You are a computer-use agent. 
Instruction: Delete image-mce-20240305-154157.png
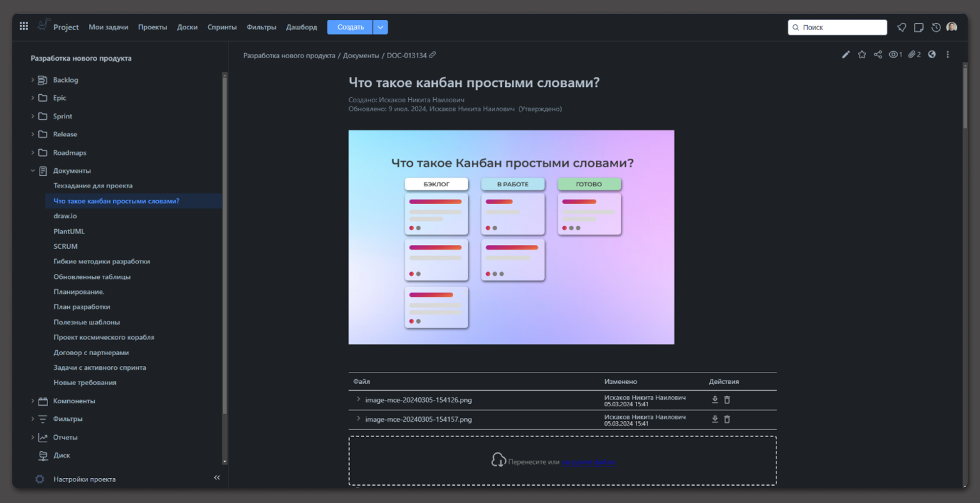[x=727, y=420]
